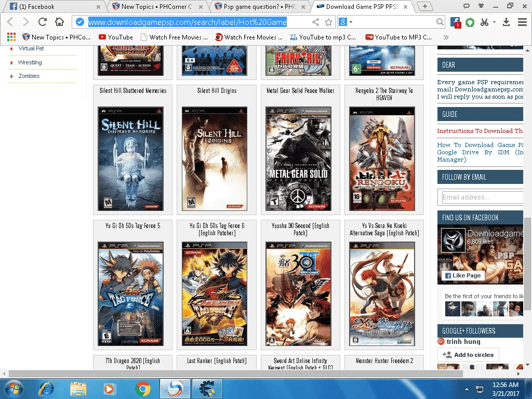532x399 pixels.
Task: Click the green shield extension icon
Action: pos(470,22)
